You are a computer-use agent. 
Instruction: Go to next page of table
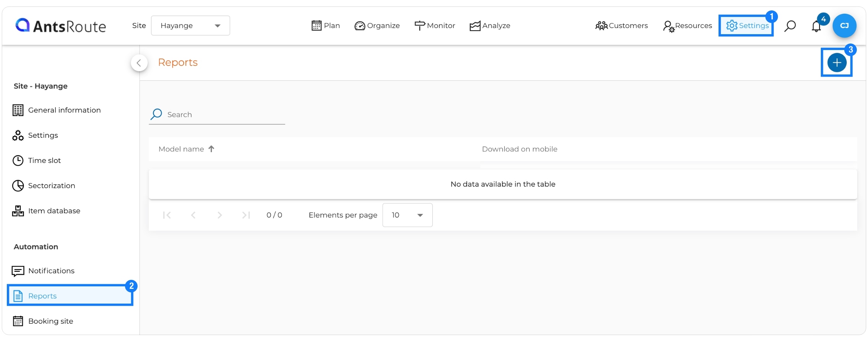(x=220, y=215)
